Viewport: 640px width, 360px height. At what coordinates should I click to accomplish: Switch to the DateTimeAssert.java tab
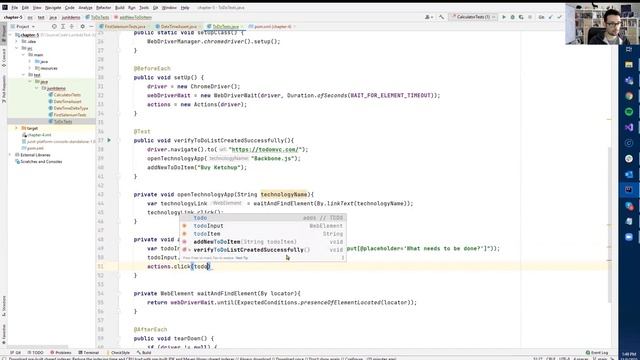[x=178, y=27]
